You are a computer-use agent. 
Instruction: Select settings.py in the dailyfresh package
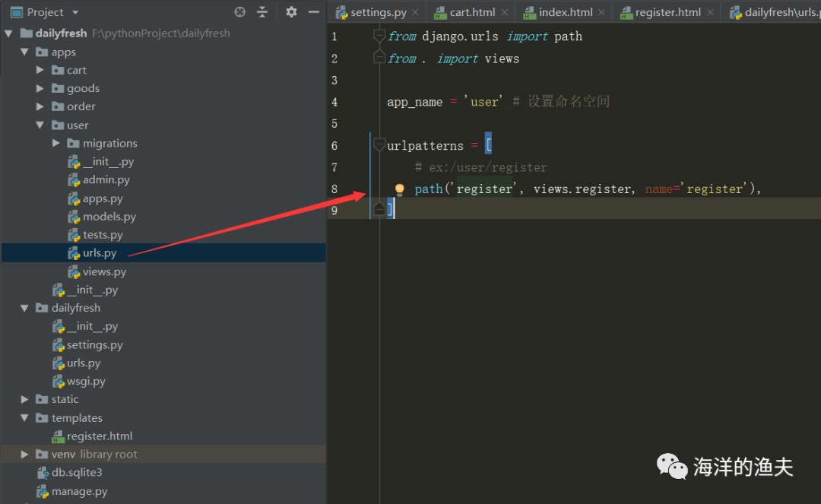(95, 345)
